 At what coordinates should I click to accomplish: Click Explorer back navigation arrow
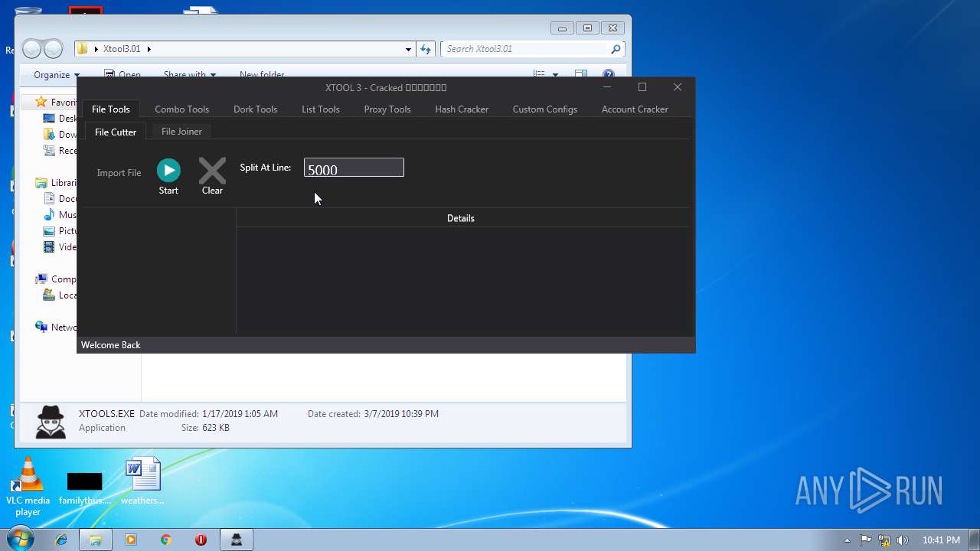coord(32,49)
